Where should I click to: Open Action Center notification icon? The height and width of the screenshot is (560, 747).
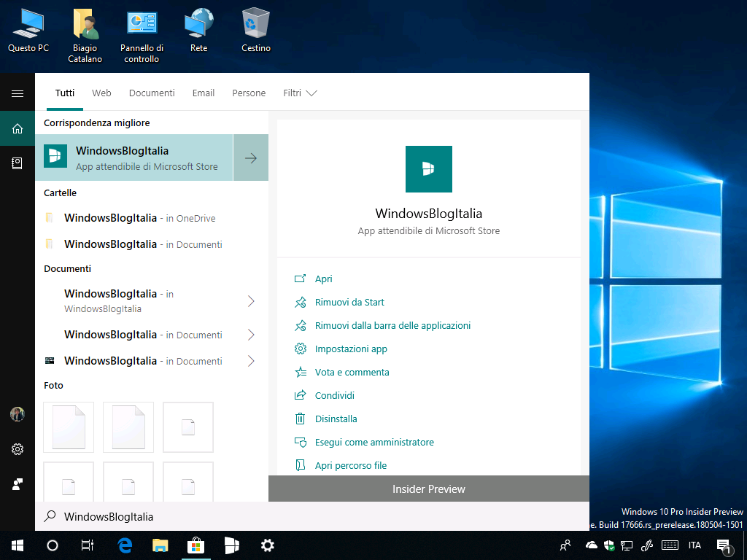point(724,546)
